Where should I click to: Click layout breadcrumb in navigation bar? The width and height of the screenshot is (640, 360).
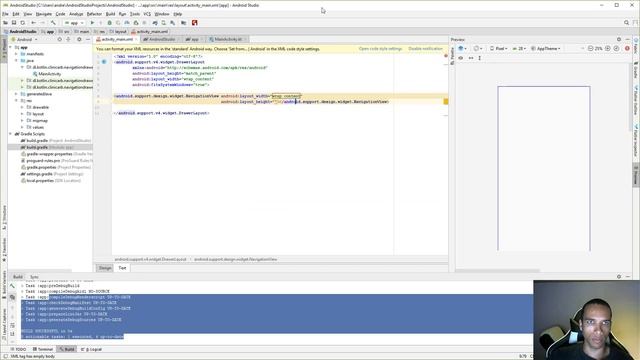[x=118, y=31]
